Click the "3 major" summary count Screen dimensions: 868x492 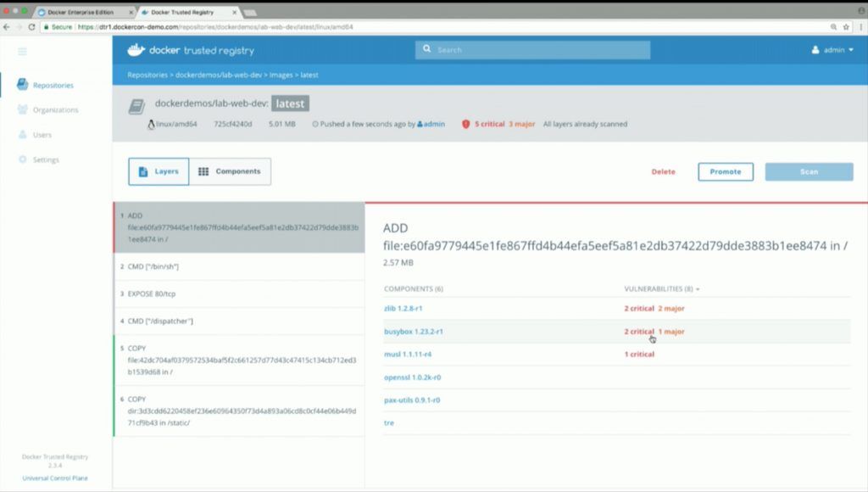coord(522,124)
